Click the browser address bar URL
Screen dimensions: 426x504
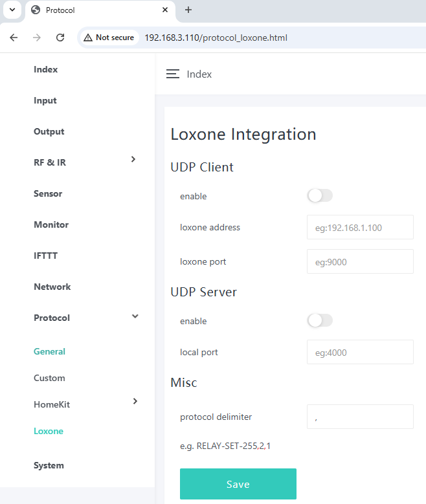tap(216, 38)
